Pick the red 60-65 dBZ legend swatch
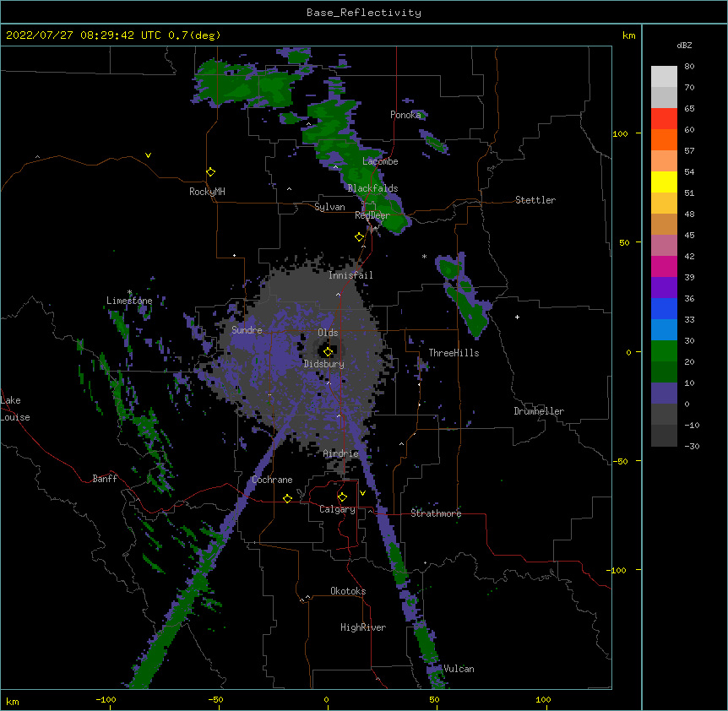 pos(664,119)
